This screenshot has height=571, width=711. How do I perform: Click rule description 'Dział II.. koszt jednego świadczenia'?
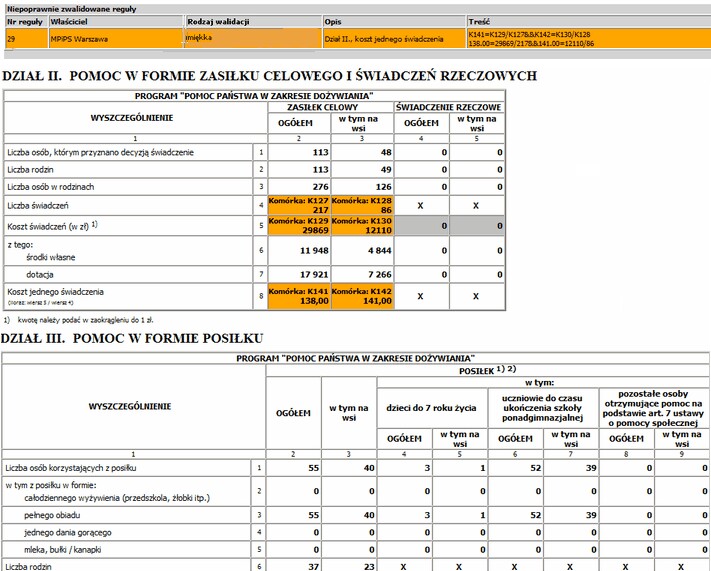[393, 39]
